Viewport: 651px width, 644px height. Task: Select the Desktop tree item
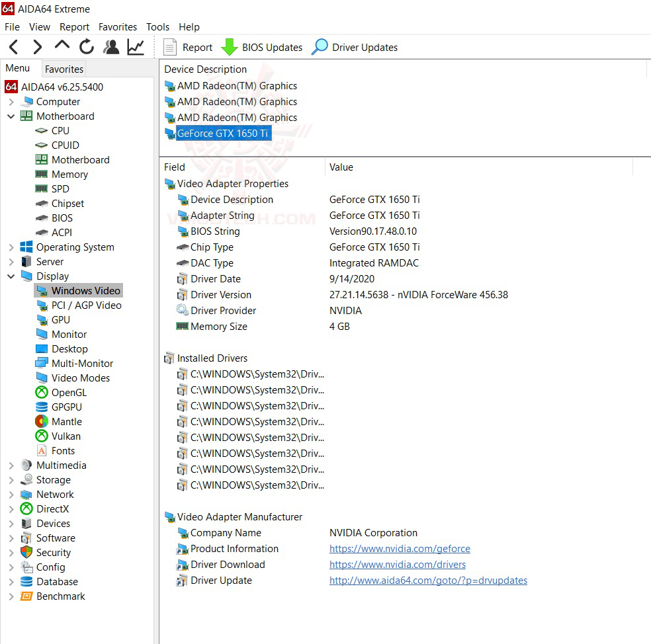click(x=69, y=349)
